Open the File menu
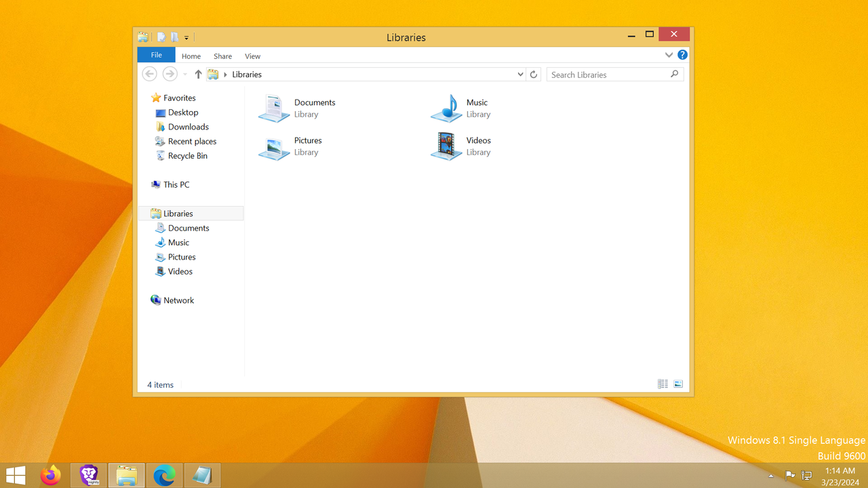This screenshot has width=868, height=488. click(157, 56)
